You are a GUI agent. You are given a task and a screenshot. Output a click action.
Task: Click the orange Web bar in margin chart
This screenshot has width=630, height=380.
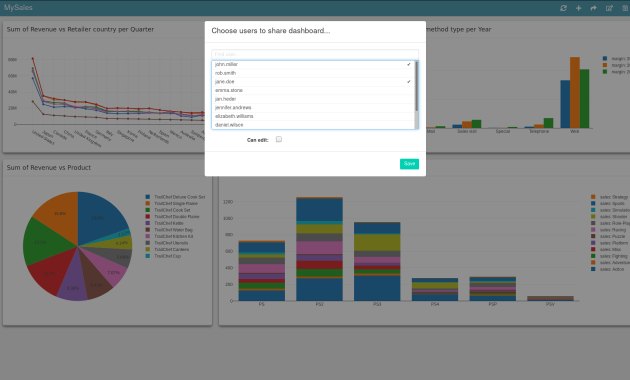575,92
